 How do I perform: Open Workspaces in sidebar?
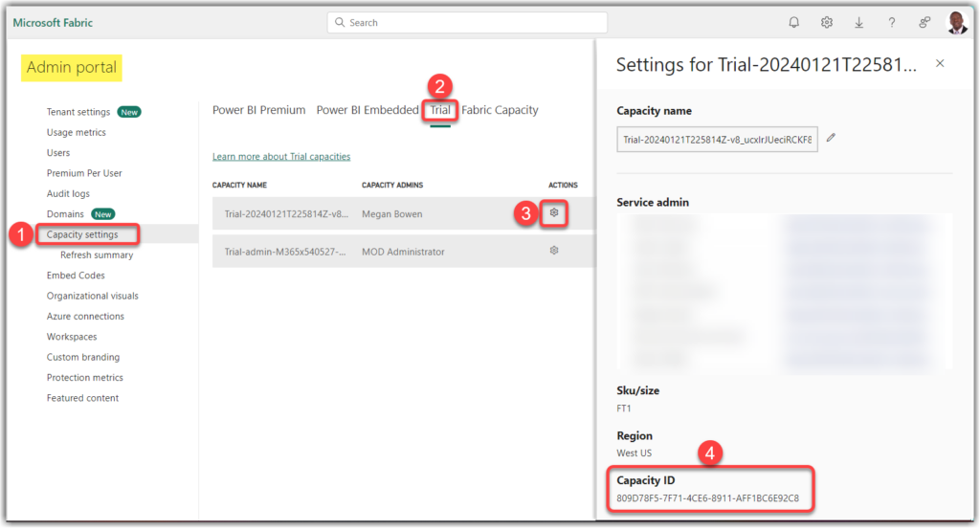click(72, 336)
